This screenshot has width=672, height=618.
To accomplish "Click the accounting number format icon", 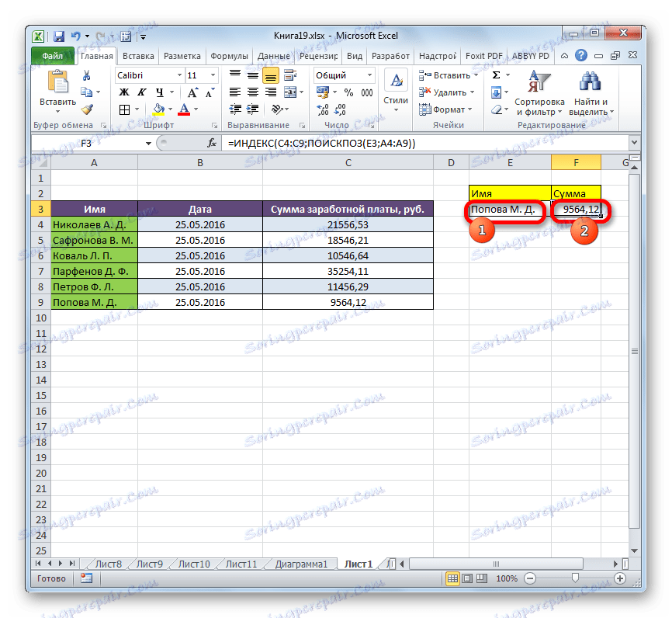I will pos(322,92).
